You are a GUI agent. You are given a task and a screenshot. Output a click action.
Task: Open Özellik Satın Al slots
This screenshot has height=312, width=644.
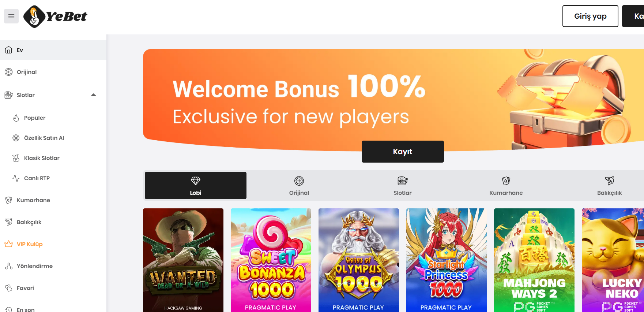44,138
